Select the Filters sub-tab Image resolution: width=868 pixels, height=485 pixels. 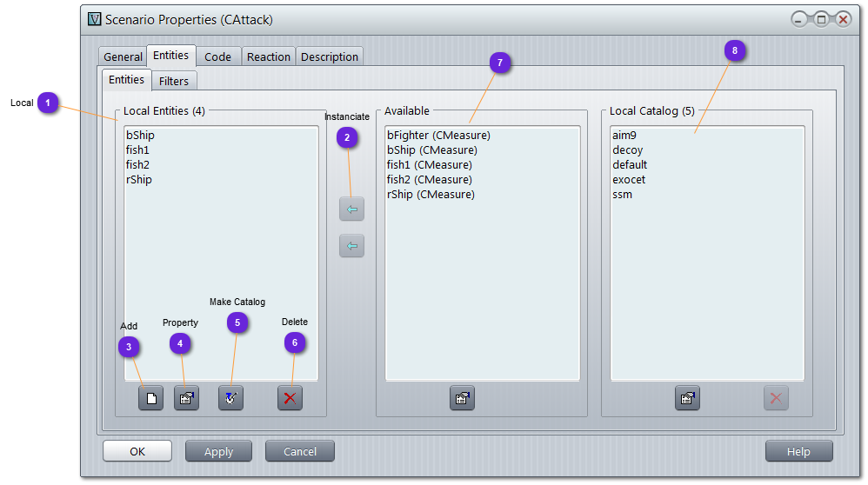(174, 81)
